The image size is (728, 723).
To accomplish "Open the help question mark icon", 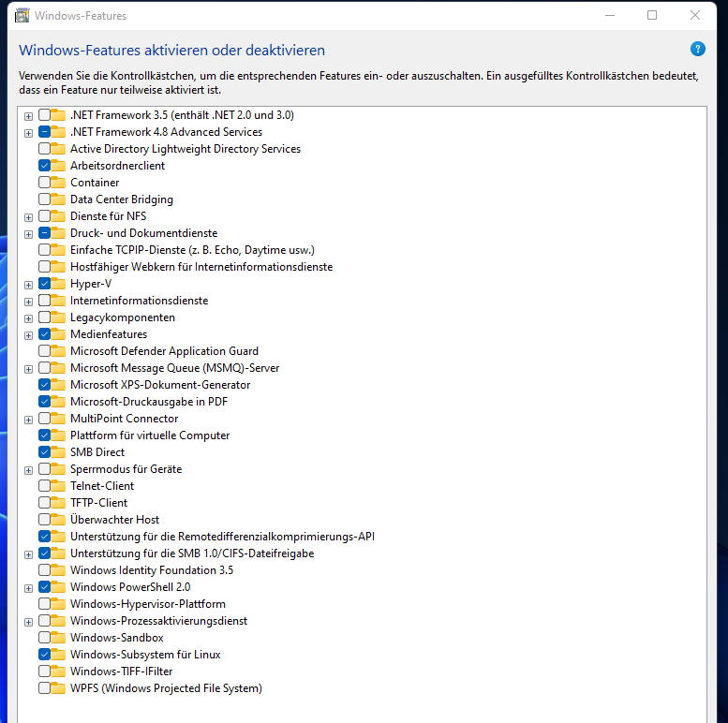I will [x=697, y=49].
